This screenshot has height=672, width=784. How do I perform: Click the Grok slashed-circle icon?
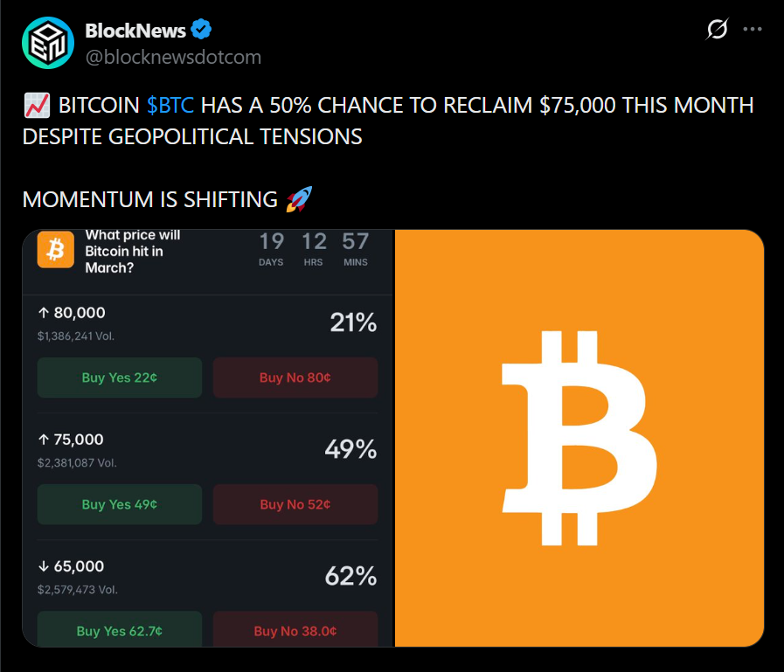[717, 30]
